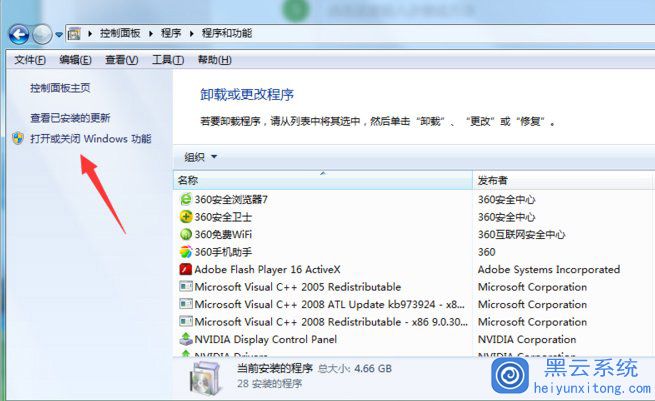The image size is (655, 401).
Task: Click publisher NVIDIA Corporation cell
Action: click(x=527, y=340)
